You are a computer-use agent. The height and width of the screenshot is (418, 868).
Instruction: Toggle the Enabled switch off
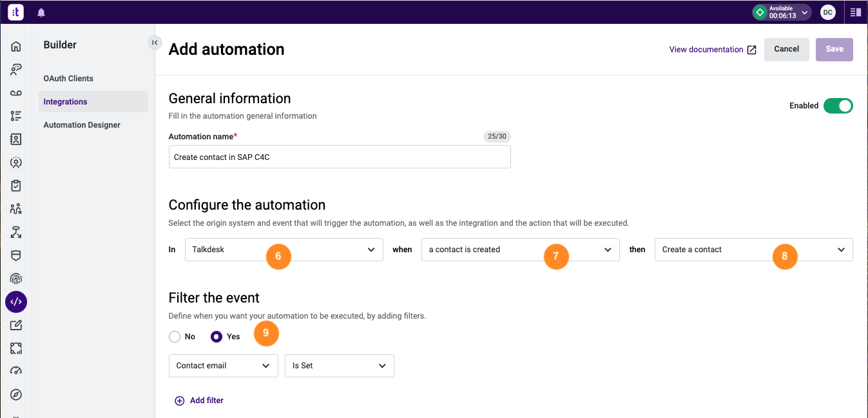838,106
